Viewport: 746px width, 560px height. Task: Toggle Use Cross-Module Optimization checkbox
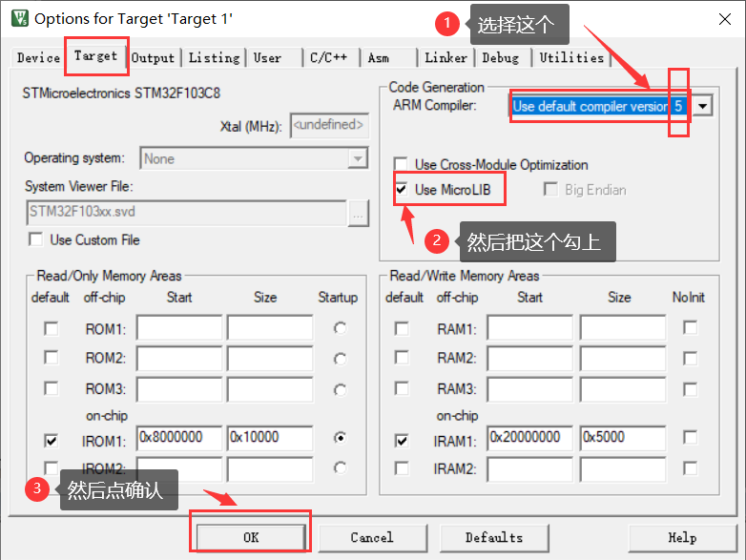pos(401,164)
